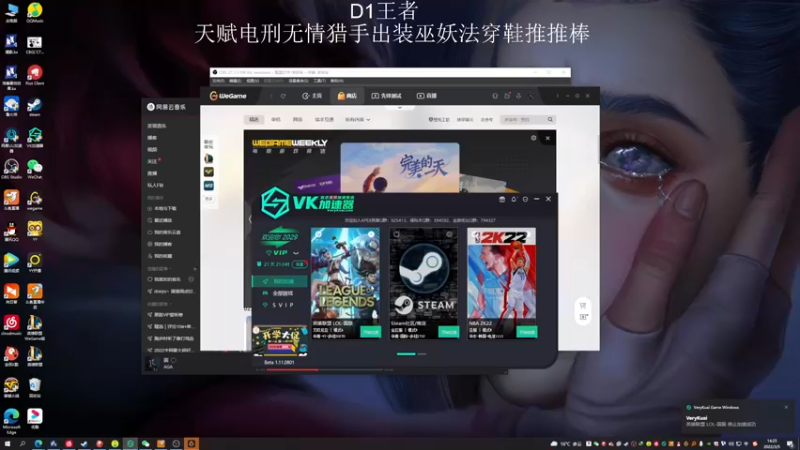Switch to the WeGame 主页 tab
Screen dimensions: 800x450
[312, 96]
